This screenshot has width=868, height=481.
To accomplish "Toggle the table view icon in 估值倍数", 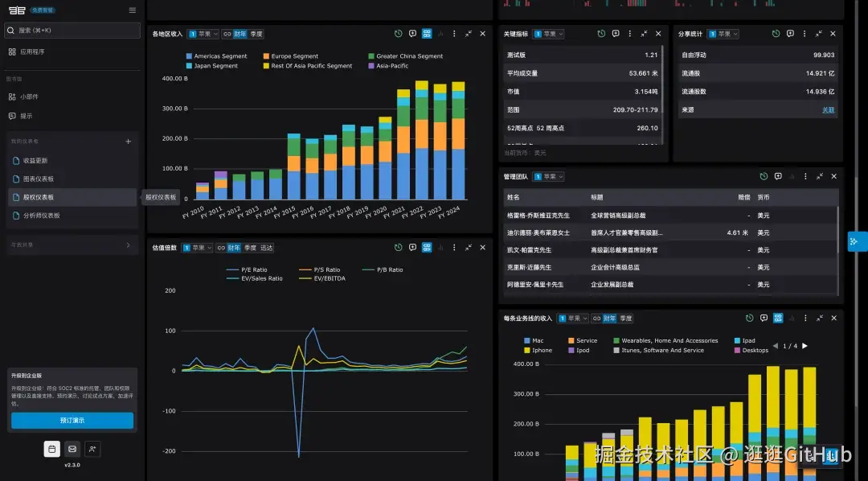I will click(427, 248).
